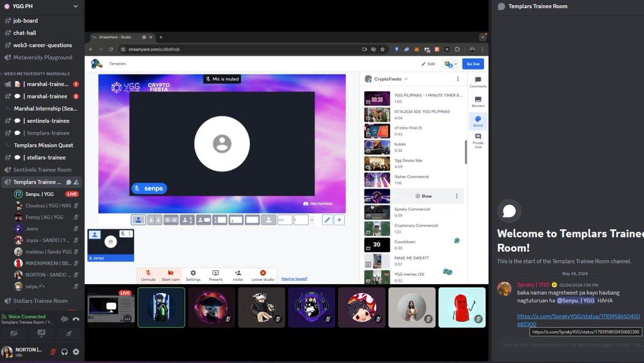Switch to Comments tab

coord(478,82)
